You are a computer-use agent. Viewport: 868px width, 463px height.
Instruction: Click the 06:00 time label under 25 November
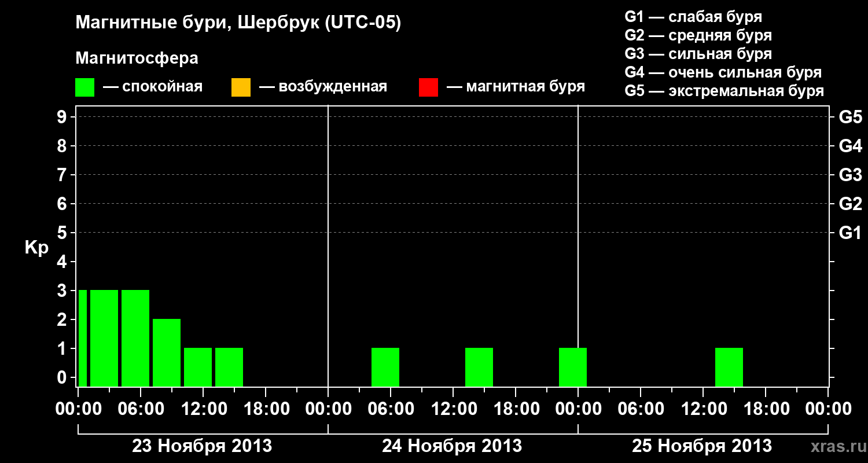click(641, 409)
